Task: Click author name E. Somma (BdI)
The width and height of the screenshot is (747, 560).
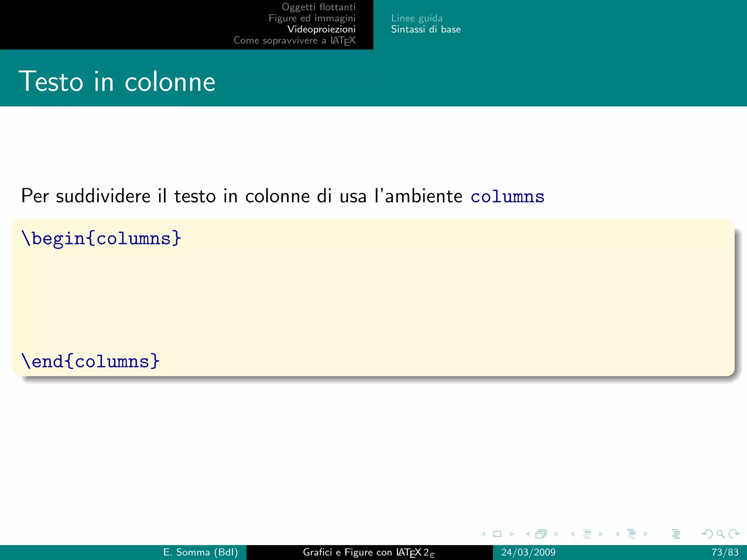Action: pos(201,552)
